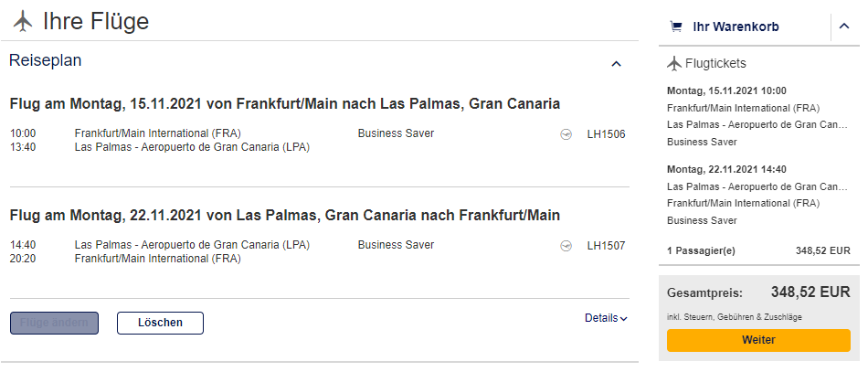Click the Reiseplan section title
This screenshot has width=868, height=372.
tap(46, 61)
